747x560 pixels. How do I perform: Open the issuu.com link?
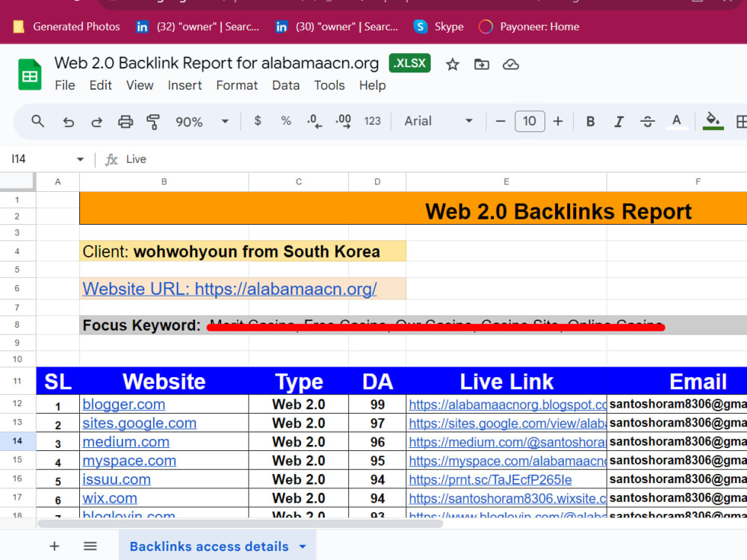point(117,479)
